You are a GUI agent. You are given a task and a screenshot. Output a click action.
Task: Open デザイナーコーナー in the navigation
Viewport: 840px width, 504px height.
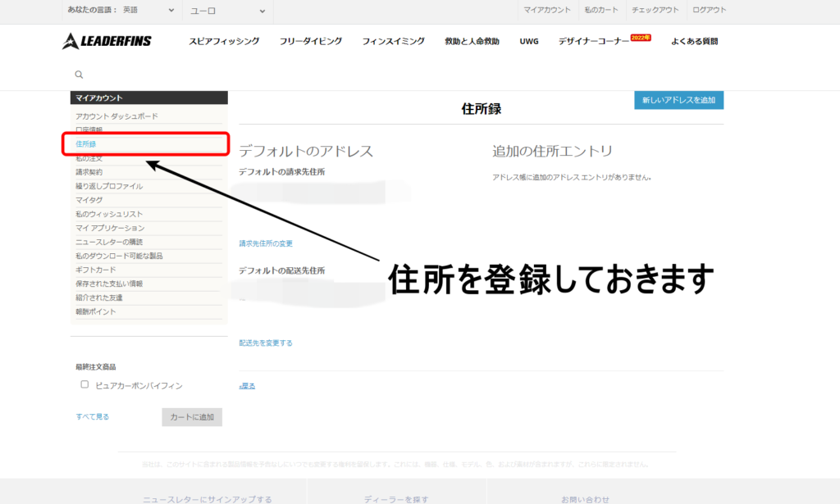click(x=594, y=41)
